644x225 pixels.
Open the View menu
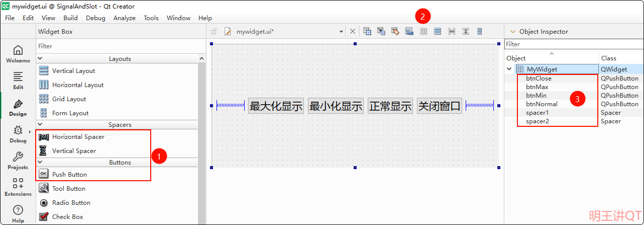pyautogui.click(x=49, y=18)
